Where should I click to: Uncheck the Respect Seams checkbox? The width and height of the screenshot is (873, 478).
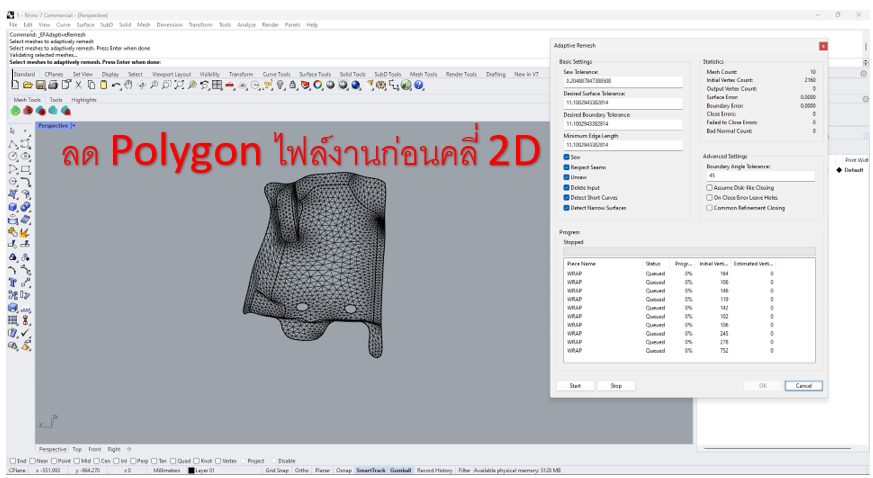567,166
